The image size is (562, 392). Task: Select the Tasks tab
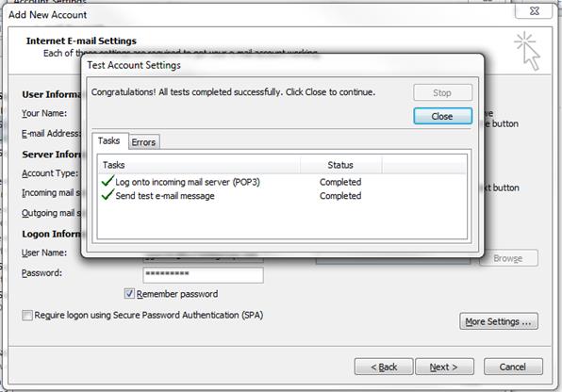[109, 140]
